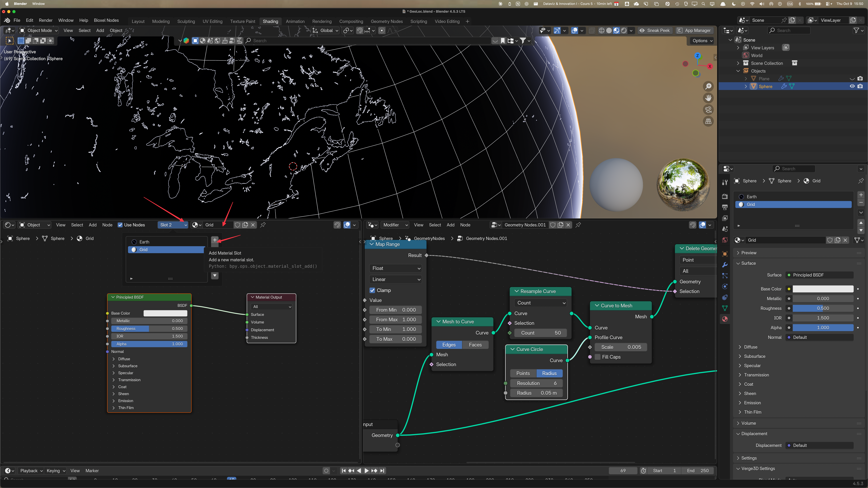Screen dimensions: 868x488
Task: Expand Subsurface section in Principled BSDF node
Action: (x=127, y=366)
